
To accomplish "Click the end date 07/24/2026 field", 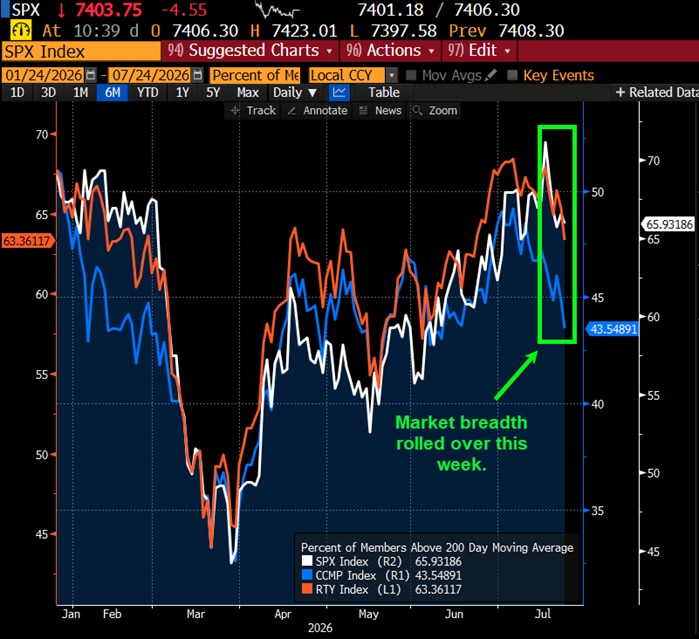I will 151,75.
